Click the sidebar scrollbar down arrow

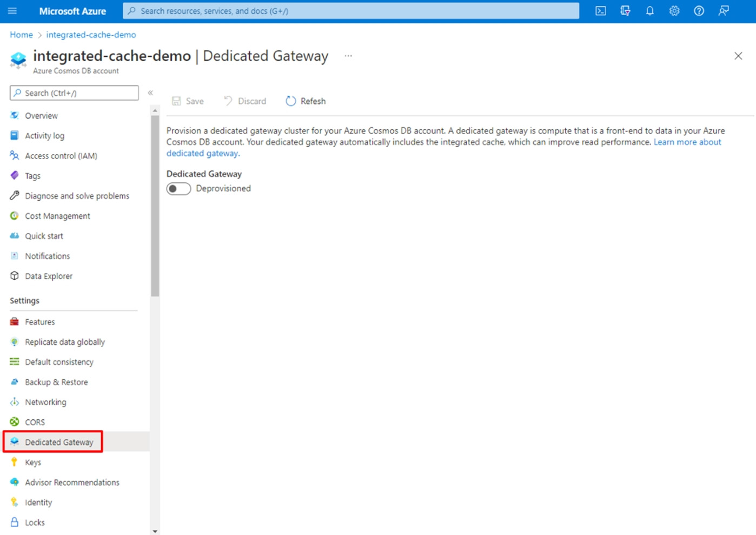tap(155, 531)
